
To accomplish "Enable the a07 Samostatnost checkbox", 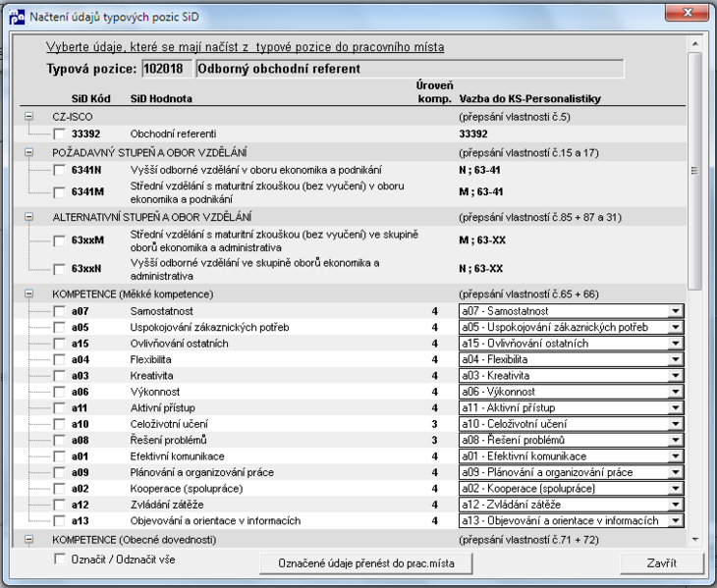I will 60,311.
